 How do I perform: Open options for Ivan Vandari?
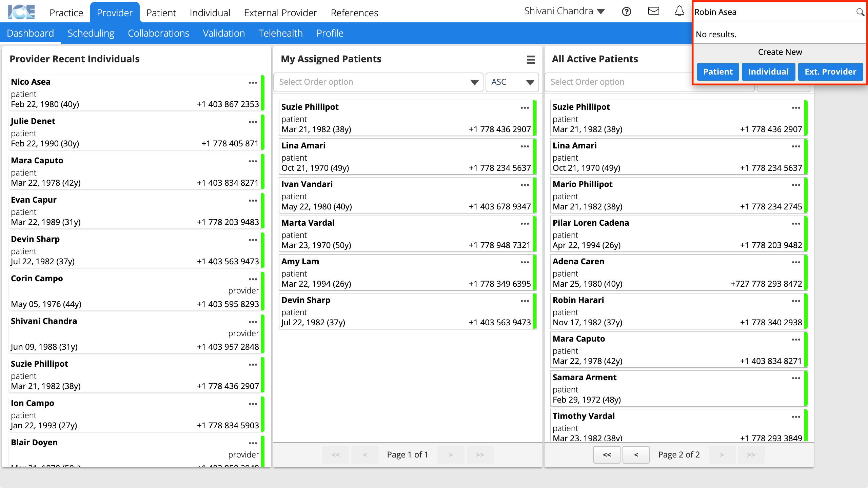pos(525,185)
